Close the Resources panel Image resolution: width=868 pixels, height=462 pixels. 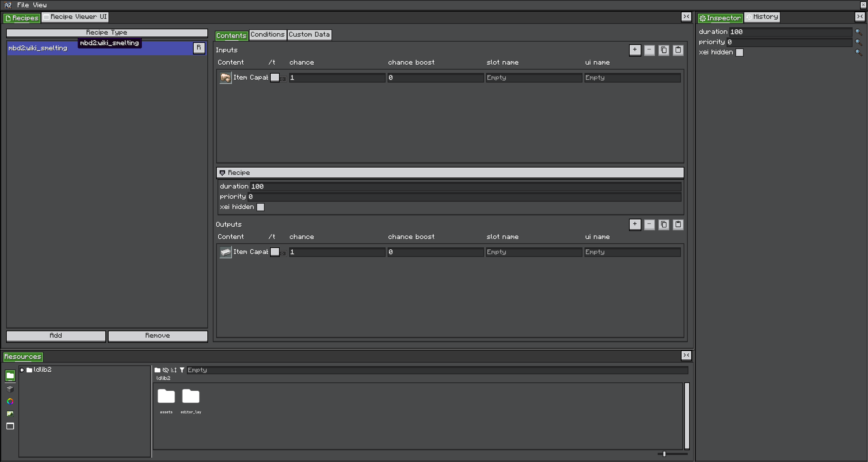(686, 356)
